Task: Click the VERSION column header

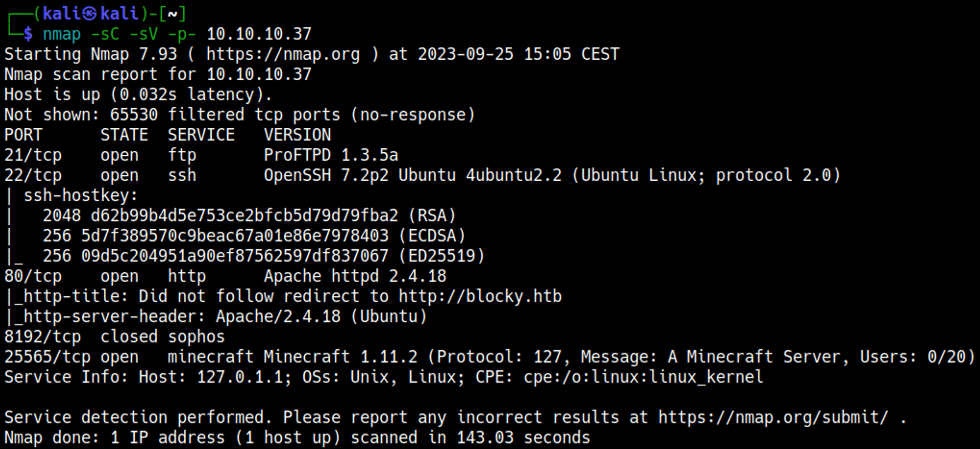Action: click(297, 135)
